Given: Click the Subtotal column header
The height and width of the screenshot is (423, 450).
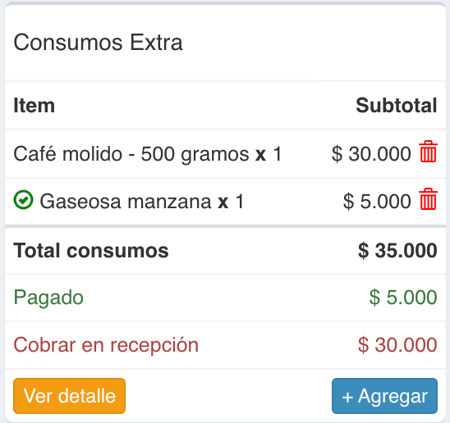Looking at the screenshot, I should 396,106.
